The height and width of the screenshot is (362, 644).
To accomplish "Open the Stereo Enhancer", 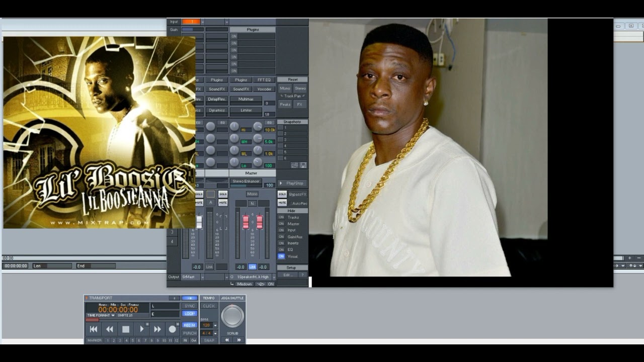I will tap(246, 181).
